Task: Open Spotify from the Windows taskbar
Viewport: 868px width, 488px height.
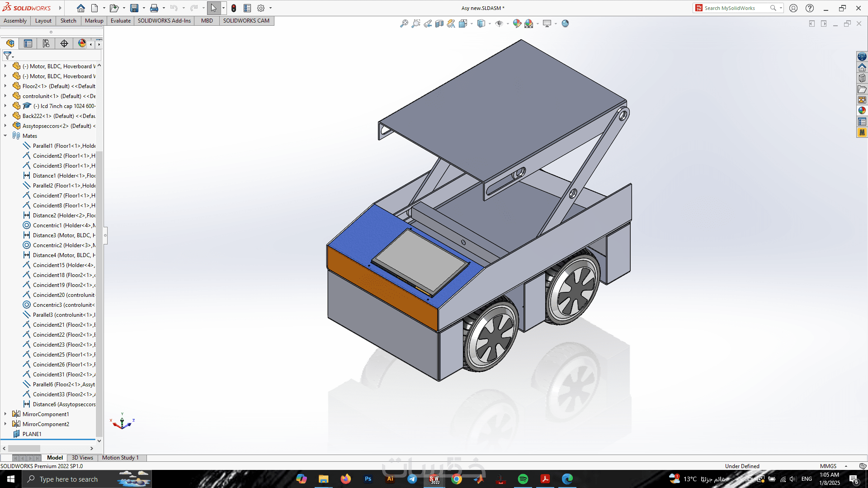Action: point(523,479)
